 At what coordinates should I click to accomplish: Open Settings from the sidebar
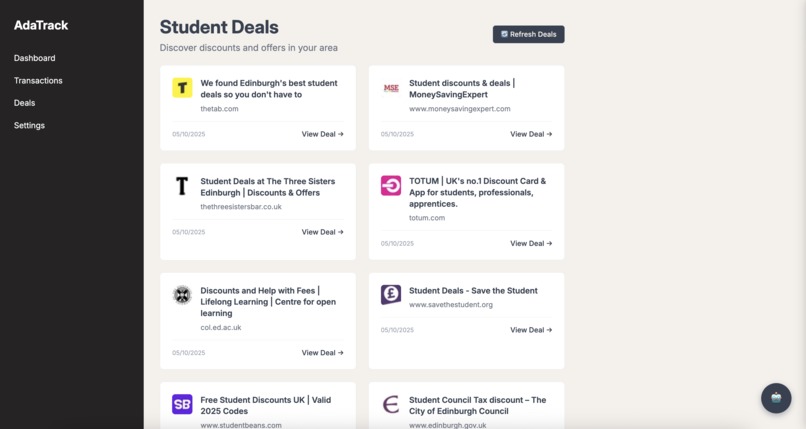(29, 125)
